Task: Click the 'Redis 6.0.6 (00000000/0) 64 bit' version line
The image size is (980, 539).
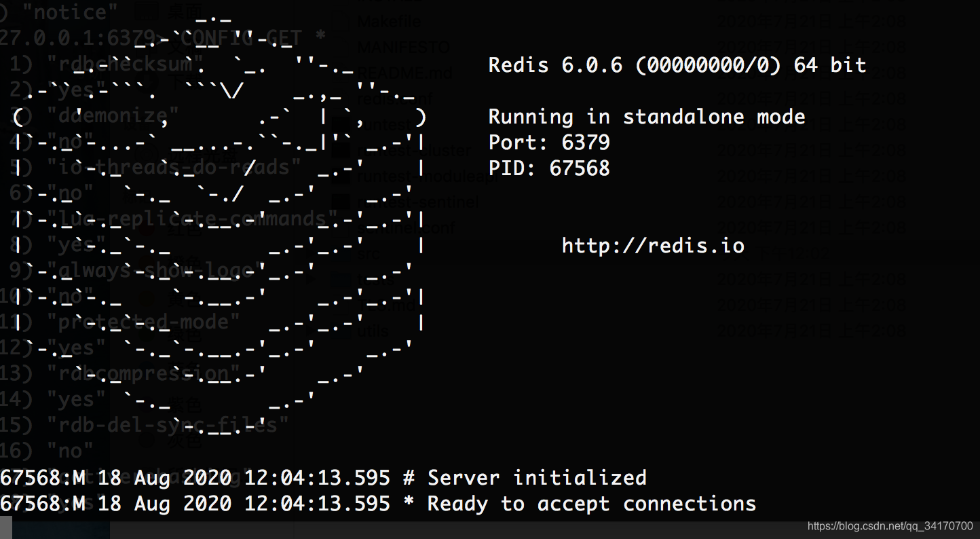Action: (x=677, y=65)
